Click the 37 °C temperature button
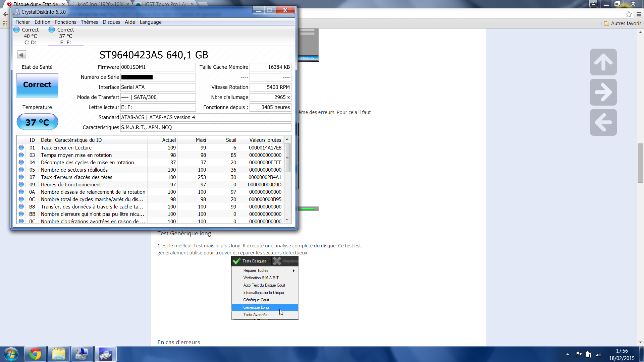This screenshot has width=644, height=362. (37, 122)
